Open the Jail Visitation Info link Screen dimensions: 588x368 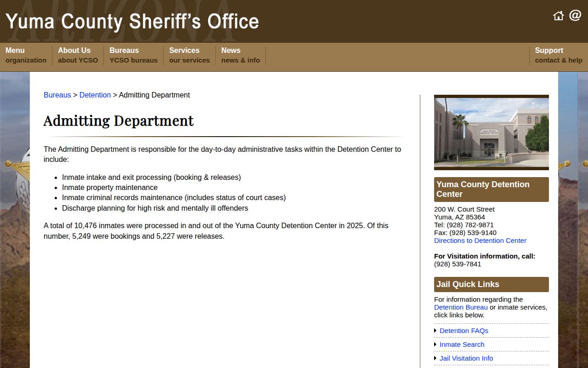[466, 358]
